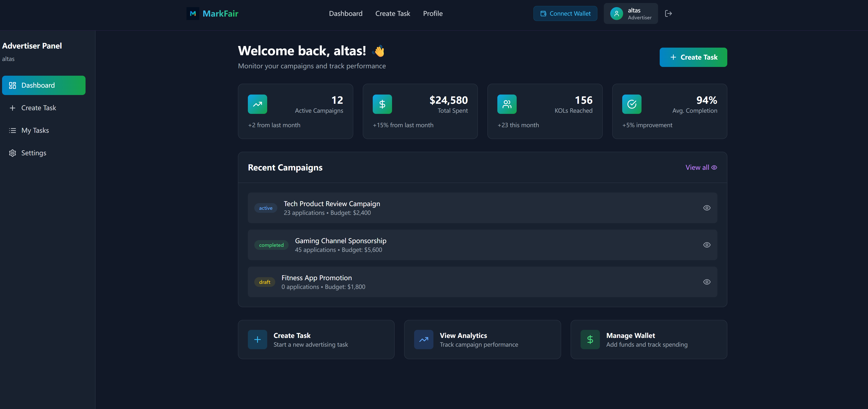This screenshot has width=868, height=409.
Task: Click the View Analytics chart icon
Action: click(424, 340)
